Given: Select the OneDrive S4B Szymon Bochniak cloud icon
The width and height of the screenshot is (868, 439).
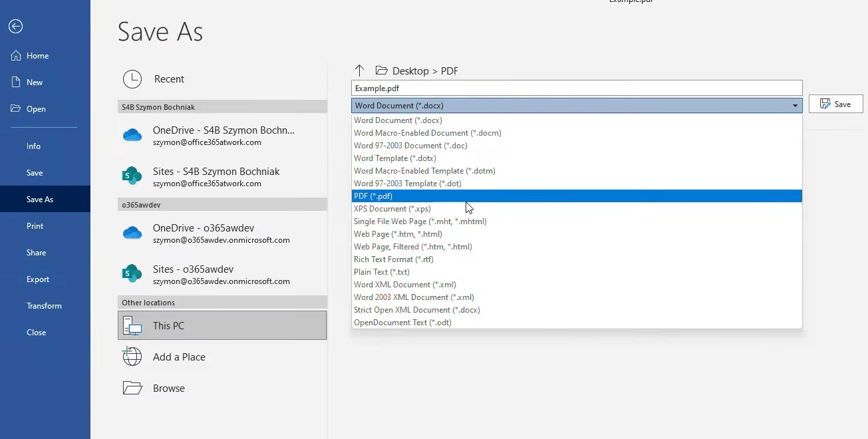Looking at the screenshot, I should coord(132,136).
